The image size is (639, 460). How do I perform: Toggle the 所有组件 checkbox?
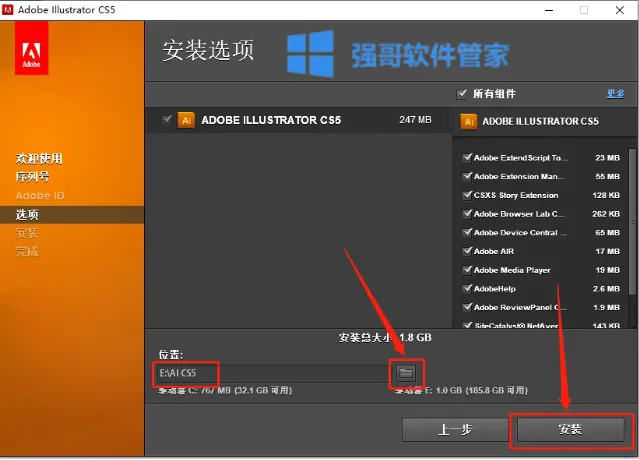coord(461,94)
